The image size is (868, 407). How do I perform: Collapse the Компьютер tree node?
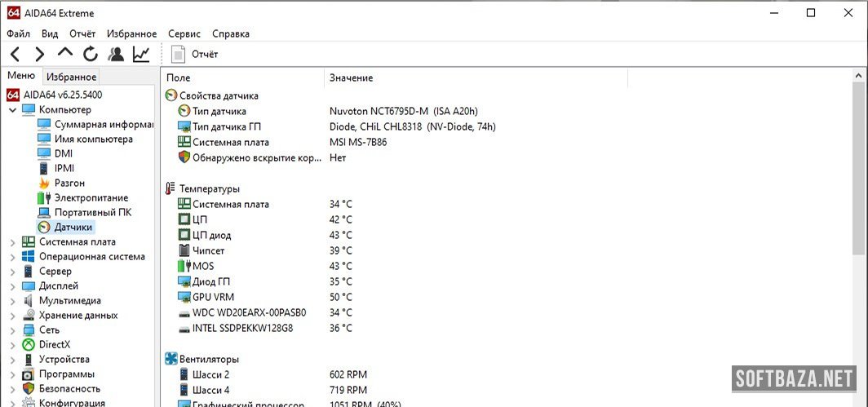click(12, 110)
